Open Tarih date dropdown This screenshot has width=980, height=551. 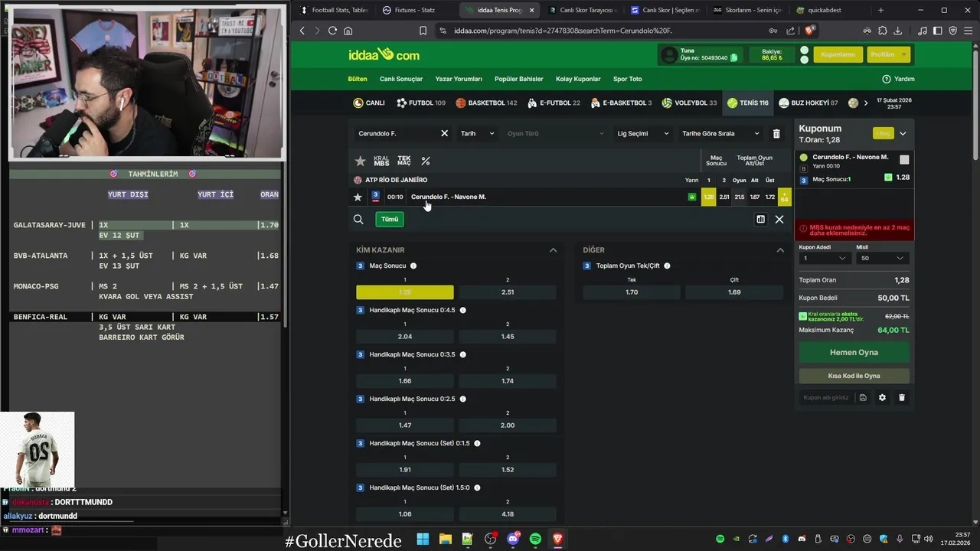[x=477, y=133]
